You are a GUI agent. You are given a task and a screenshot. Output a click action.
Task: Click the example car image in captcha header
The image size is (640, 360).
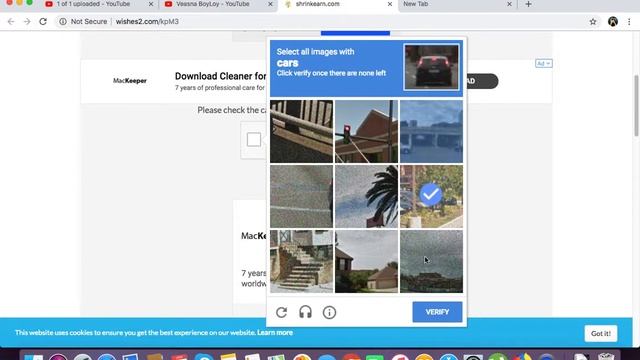431,67
